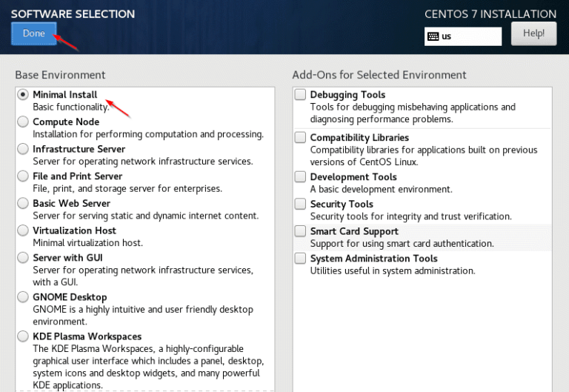Check the Compatibility Libraries add-on
This screenshot has width=569, height=392.
click(300, 137)
